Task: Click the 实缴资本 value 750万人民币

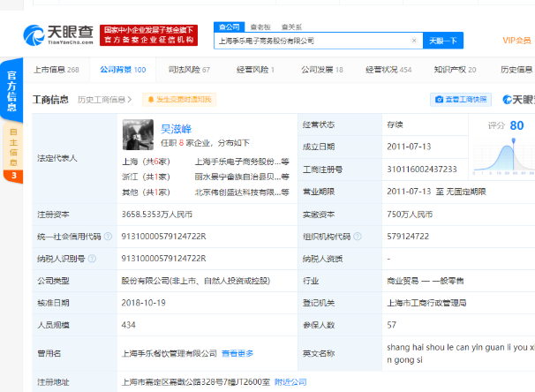Action: (410, 215)
